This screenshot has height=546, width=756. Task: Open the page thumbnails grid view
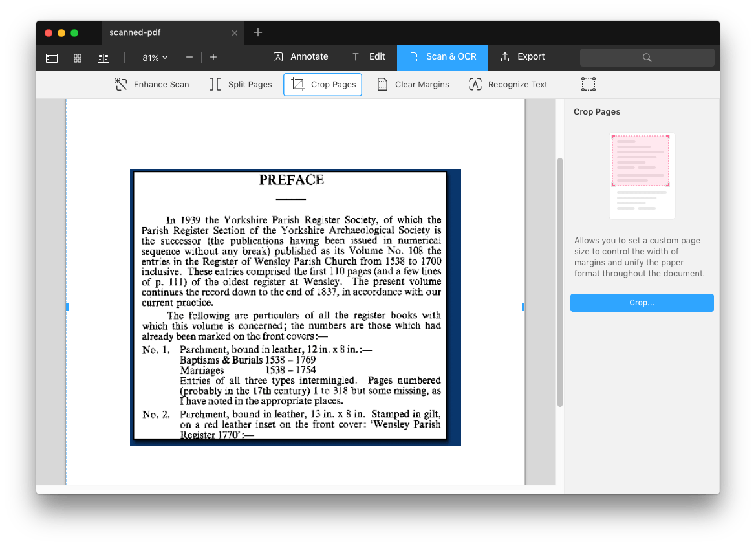(77, 58)
